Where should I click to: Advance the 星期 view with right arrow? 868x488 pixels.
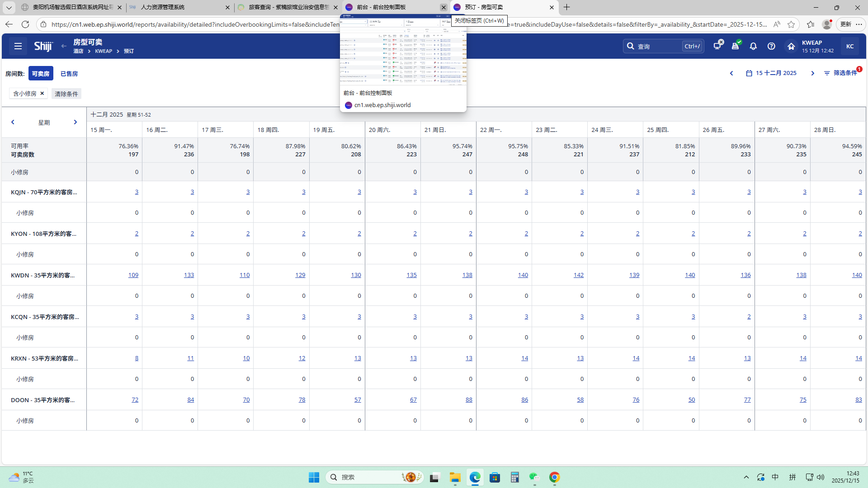[x=75, y=122]
